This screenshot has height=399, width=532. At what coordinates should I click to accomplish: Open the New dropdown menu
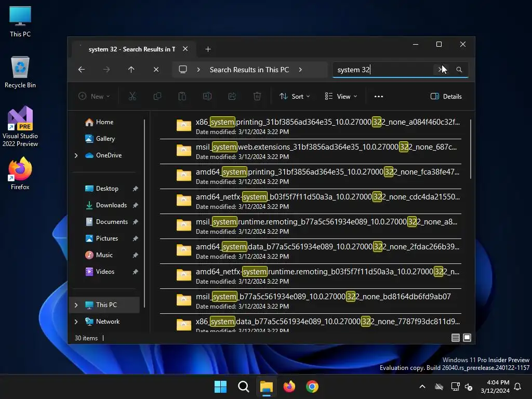(x=95, y=96)
